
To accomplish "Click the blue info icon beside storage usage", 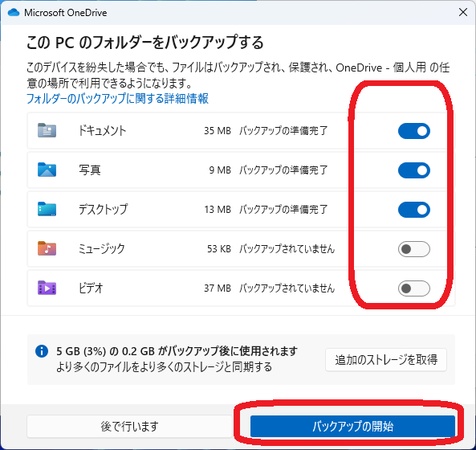I will point(42,351).
